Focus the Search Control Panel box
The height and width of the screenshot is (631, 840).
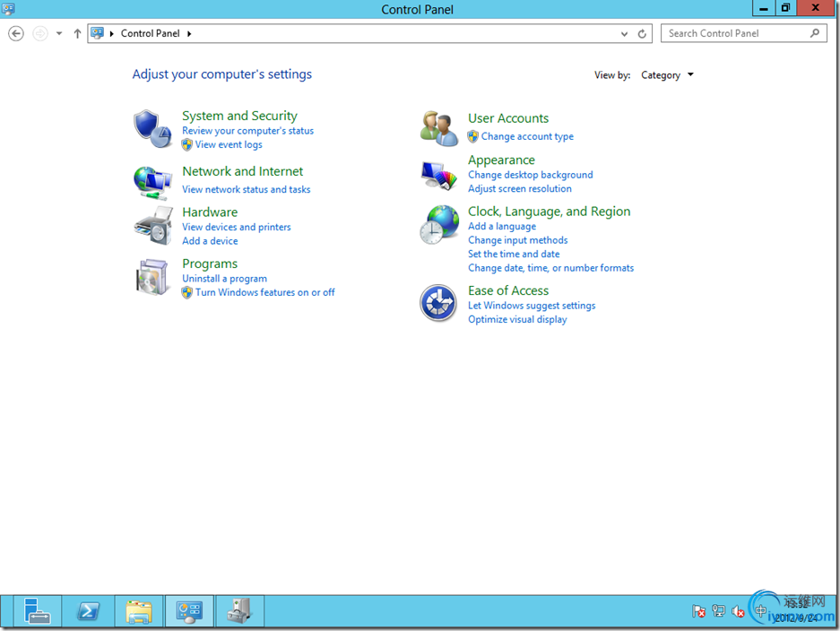pos(743,33)
